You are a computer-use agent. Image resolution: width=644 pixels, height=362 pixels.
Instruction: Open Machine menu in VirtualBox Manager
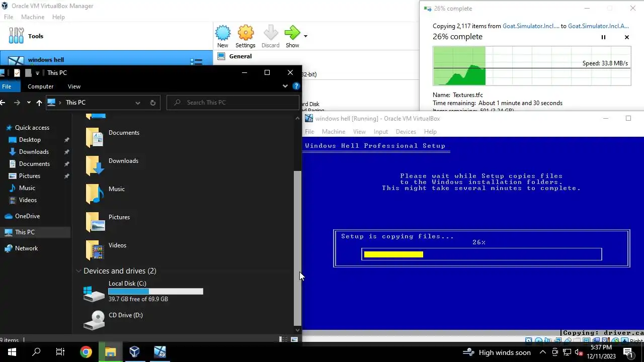33,17
